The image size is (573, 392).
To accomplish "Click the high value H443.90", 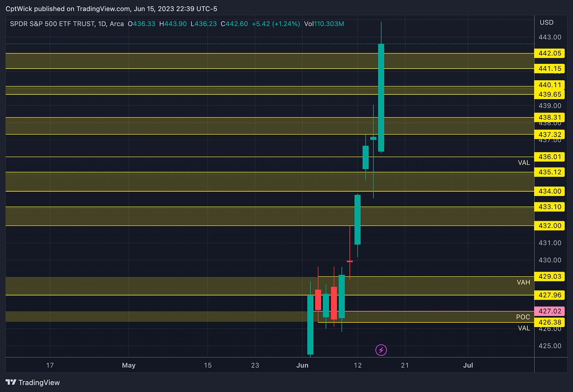I will coord(173,24).
